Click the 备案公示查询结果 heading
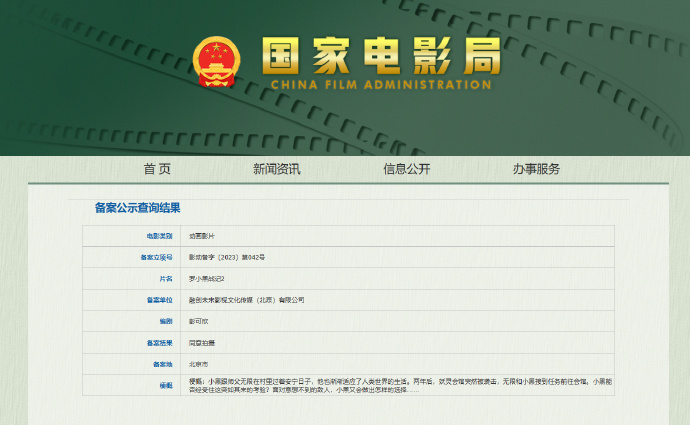 (x=138, y=208)
